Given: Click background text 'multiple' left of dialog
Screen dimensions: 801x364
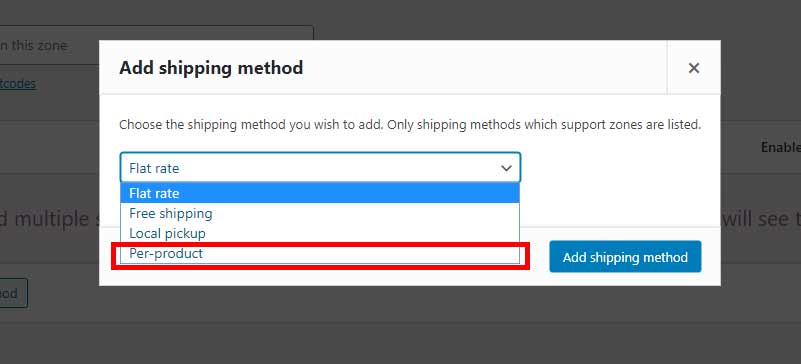Looking at the screenshot, I should (x=52, y=219).
